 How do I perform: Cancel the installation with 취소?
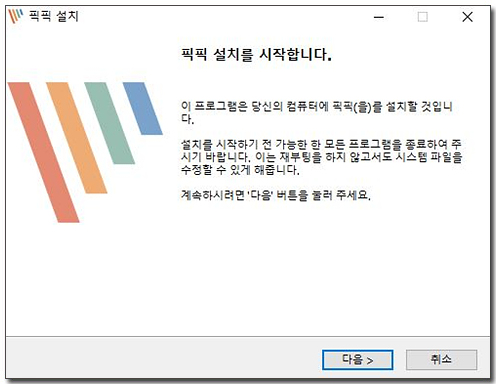[441, 360]
